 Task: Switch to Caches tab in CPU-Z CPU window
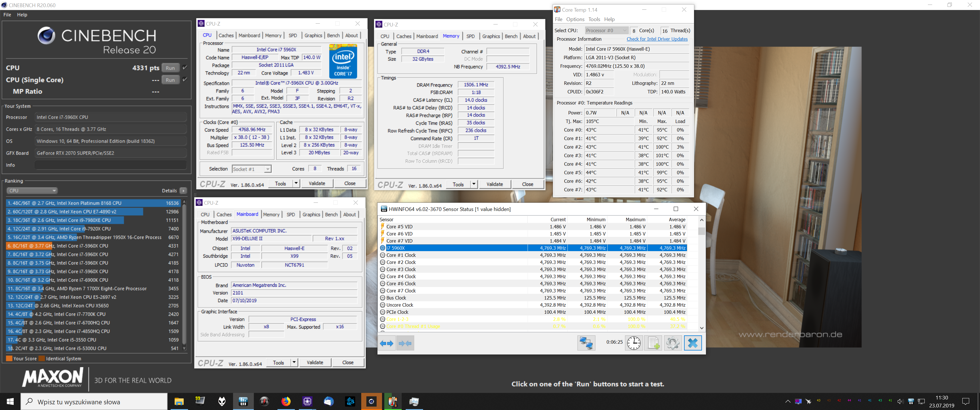pos(226,35)
